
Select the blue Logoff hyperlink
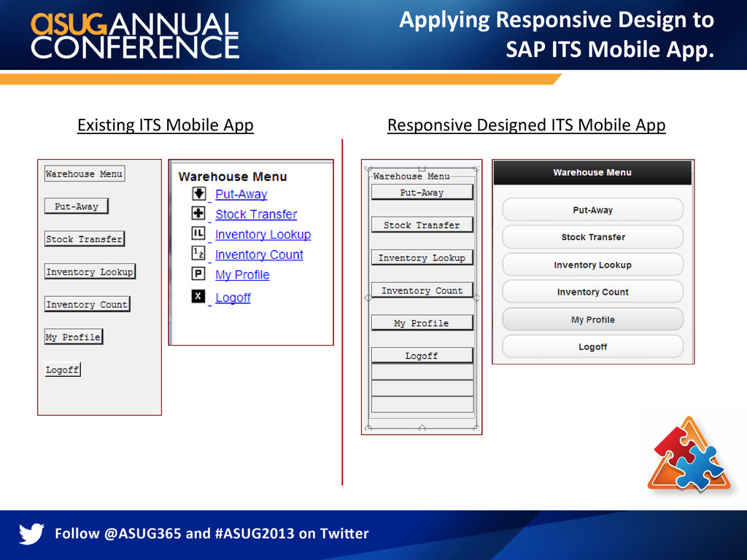pyautogui.click(x=233, y=297)
